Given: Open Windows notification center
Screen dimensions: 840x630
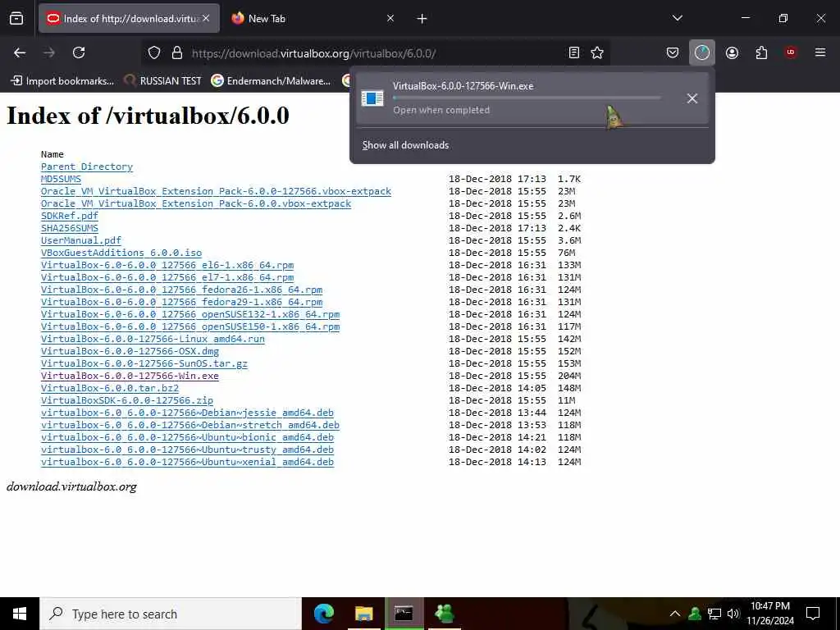Looking at the screenshot, I should [813, 614].
